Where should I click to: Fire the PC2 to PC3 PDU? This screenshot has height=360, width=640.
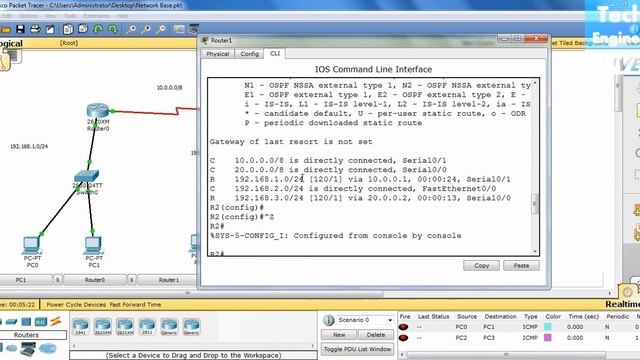point(403,338)
